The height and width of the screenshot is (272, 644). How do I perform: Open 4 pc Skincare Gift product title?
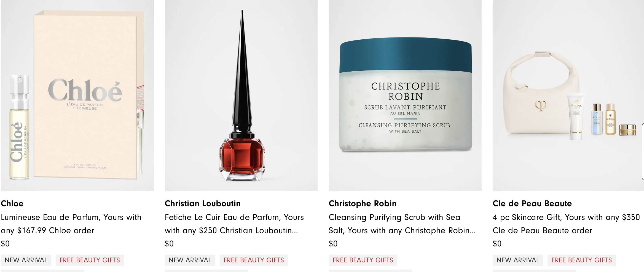(566, 224)
